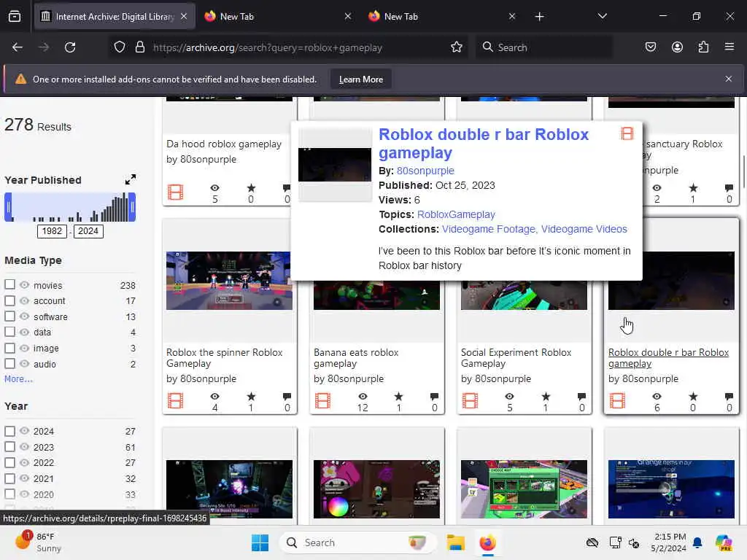The height and width of the screenshot is (560, 747).
Task: Check the account media type checkbox
Action: [x=9, y=300]
